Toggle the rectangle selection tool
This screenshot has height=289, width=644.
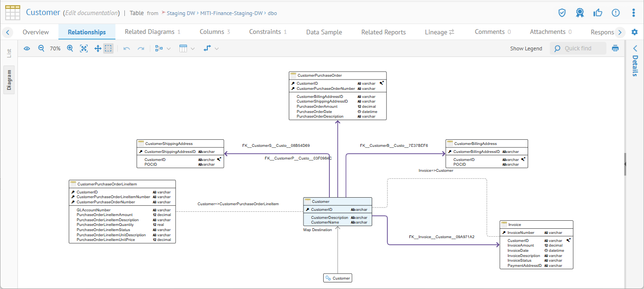click(108, 48)
